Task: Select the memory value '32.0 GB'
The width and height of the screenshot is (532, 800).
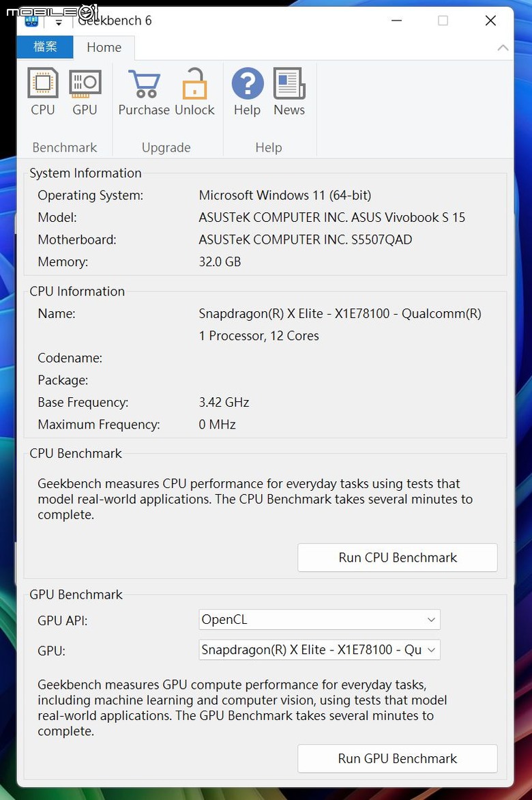Action: pos(220,261)
